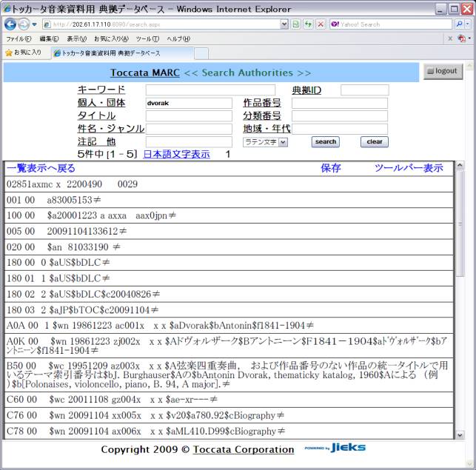Click the A0A 00 Dvorak Antonin row

pyautogui.click(x=229, y=326)
